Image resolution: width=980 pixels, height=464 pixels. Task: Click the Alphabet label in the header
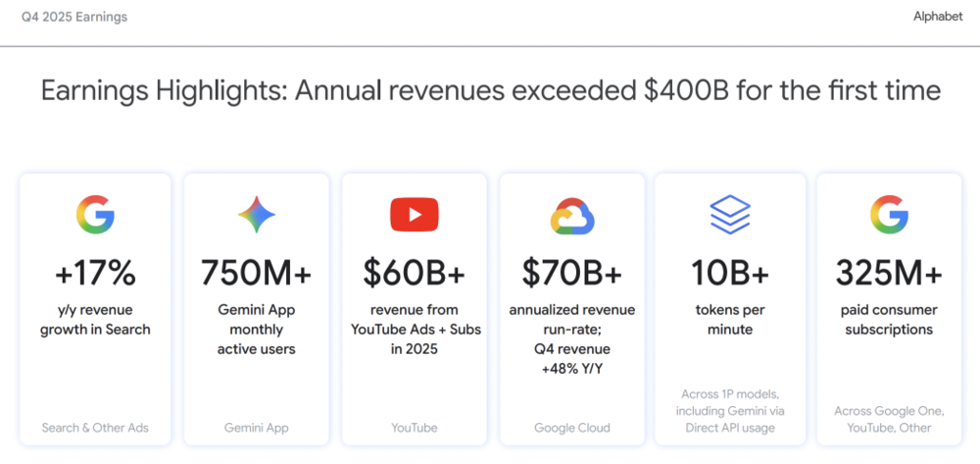[x=937, y=17]
